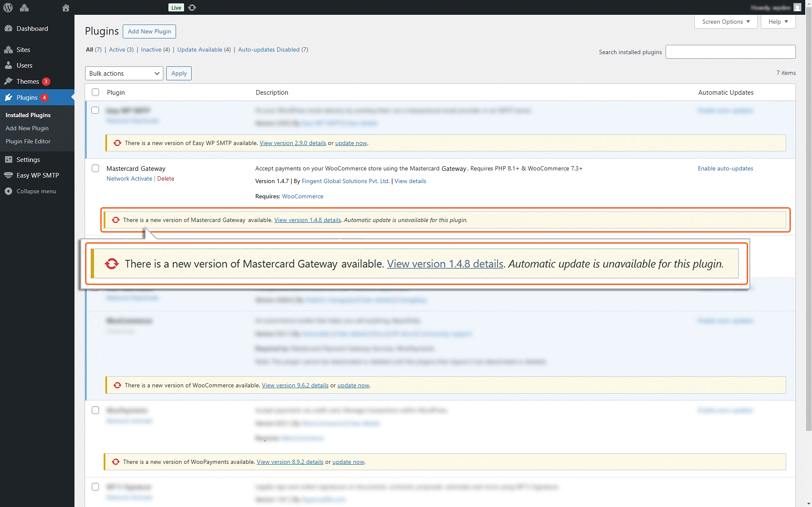This screenshot has height=507, width=812.
Task: Click the Dashboard gauge icon
Action: click(8, 28)
